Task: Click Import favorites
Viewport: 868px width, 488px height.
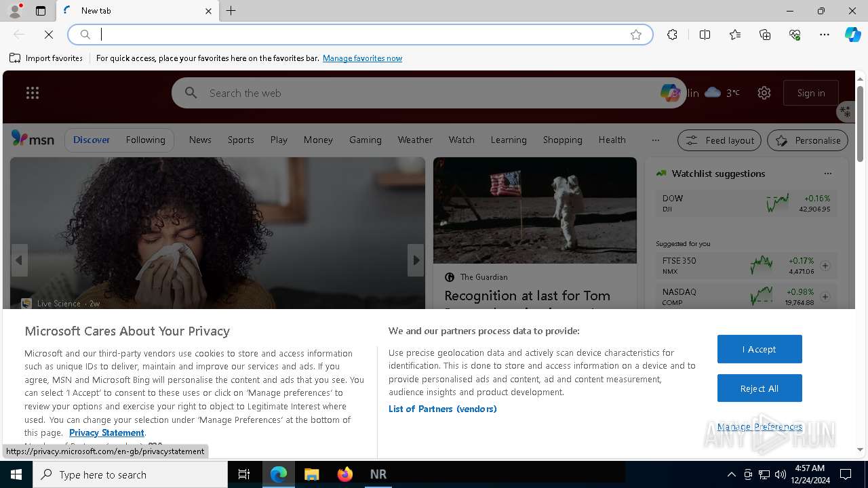Action: 46,58
